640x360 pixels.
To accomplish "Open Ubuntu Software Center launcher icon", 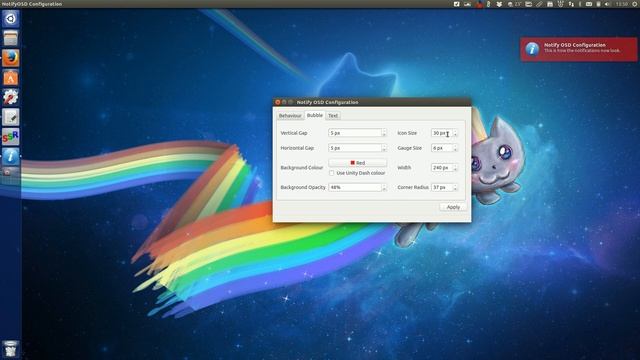I will (x=11, y=78).
